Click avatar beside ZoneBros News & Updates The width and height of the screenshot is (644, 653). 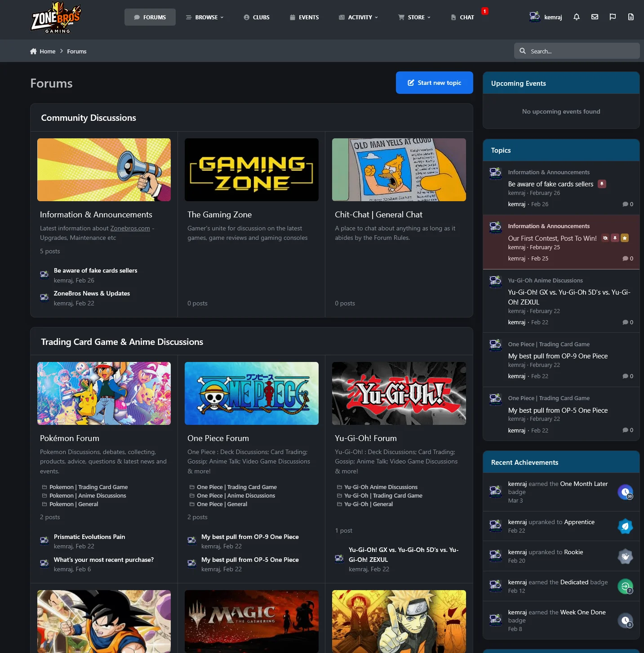pyautogui.click(x=44, y=297)
